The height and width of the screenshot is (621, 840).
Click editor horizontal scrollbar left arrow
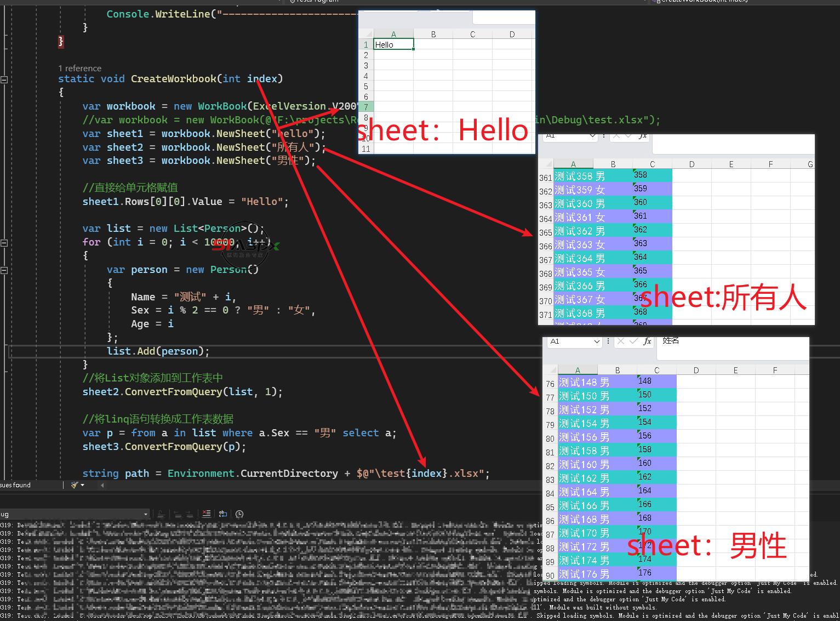point(102,485)
